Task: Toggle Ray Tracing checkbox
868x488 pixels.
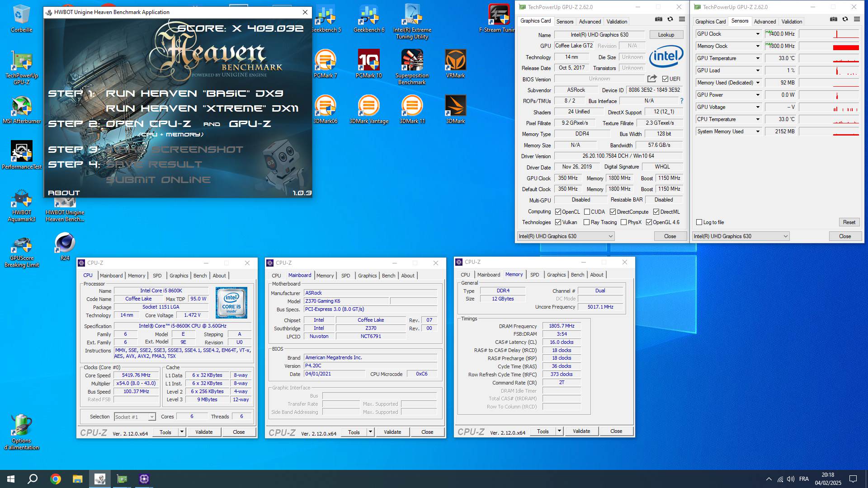Action: tap(586, 222)
